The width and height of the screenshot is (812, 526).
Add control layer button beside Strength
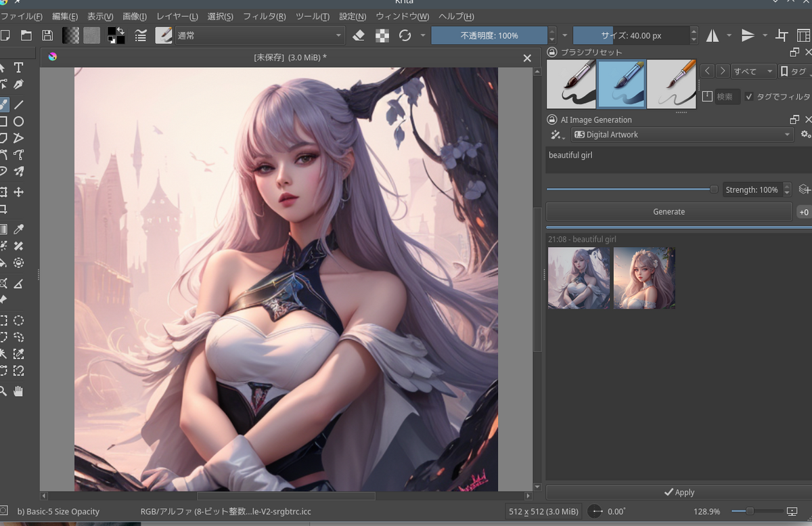pyautogui.click(x=804, y=190)
